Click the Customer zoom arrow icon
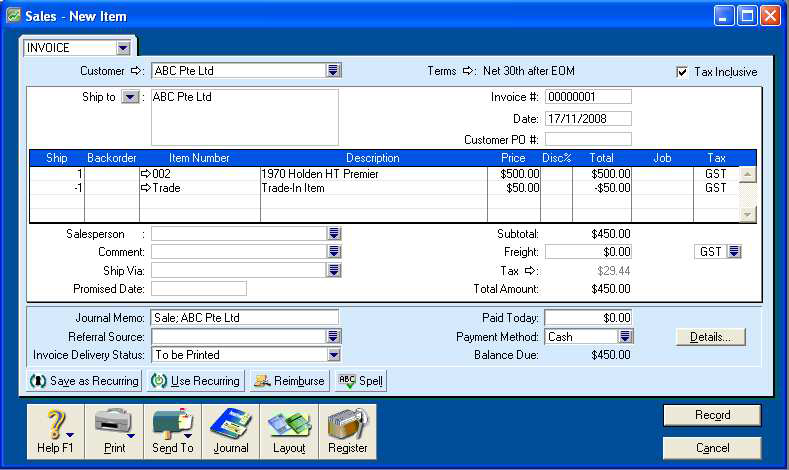Screen dimensions: 789x470 (x=136, y=71)
